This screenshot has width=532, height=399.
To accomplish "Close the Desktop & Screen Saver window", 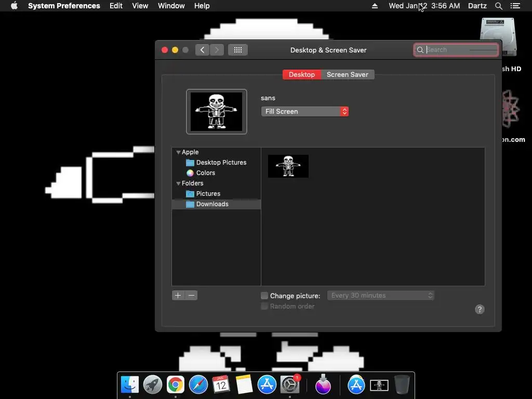I will pos(165,50).
